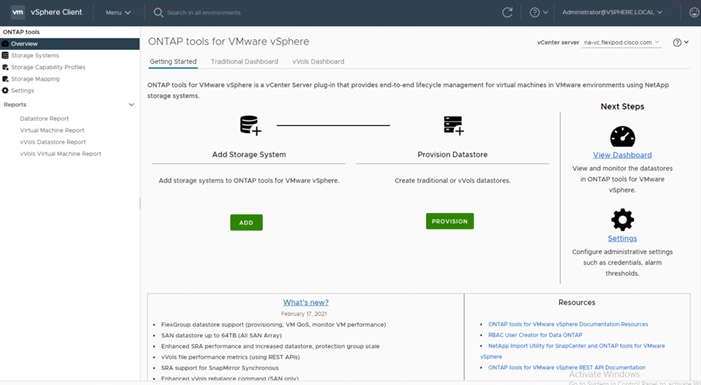
Task: Open the vCenter server selection dropdown
Action: pos(621,42)
